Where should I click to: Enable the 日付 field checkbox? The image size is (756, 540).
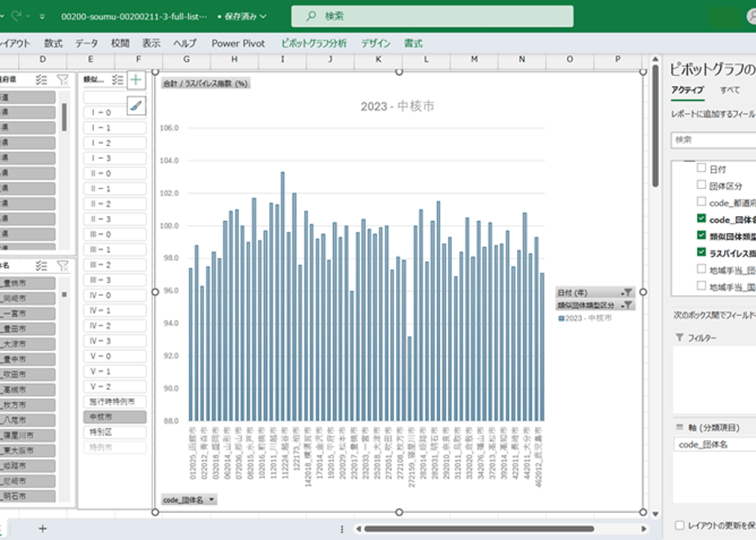click(701, 168)
